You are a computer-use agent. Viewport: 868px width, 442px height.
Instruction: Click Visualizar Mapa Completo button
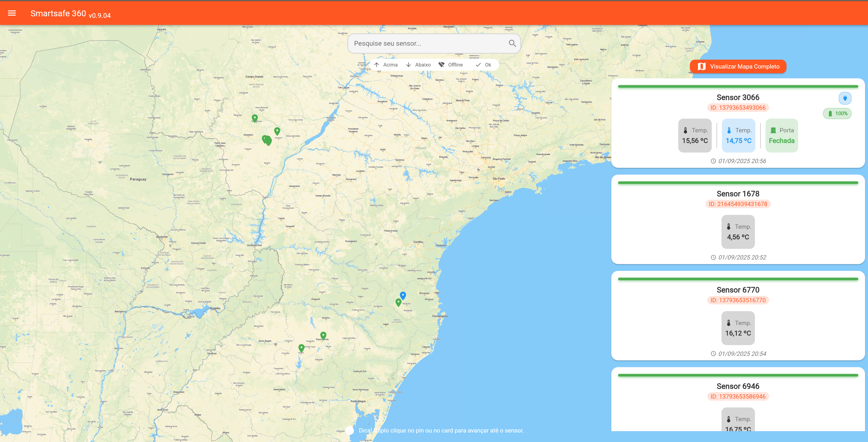click(x=738, y=67)
